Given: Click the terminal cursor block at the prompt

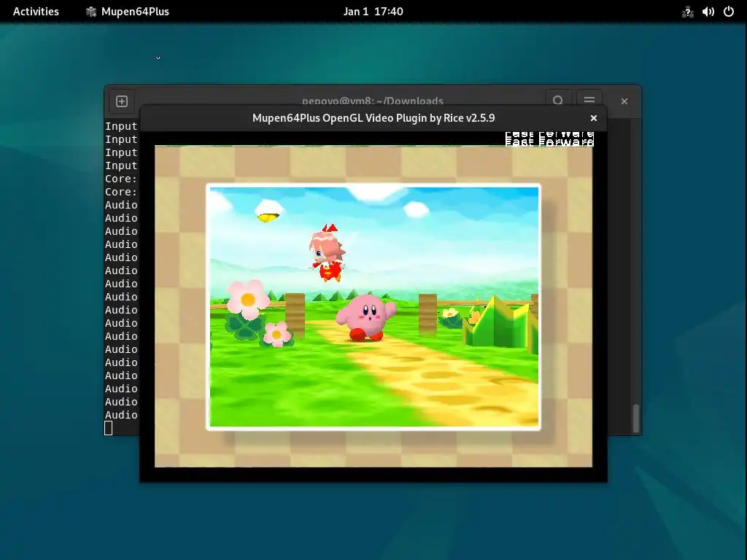Looking at the screenshot, I should [109, 428].
